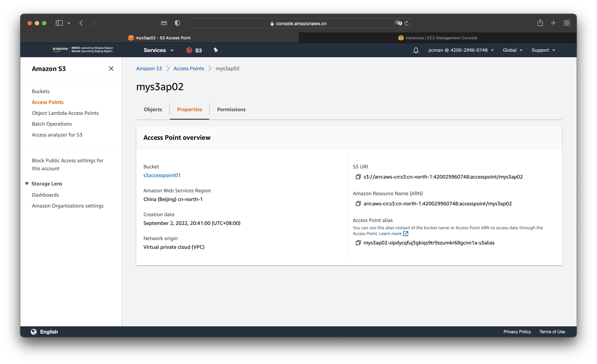Expand the Services menu
597x364 pixels.
coord(158,50)
